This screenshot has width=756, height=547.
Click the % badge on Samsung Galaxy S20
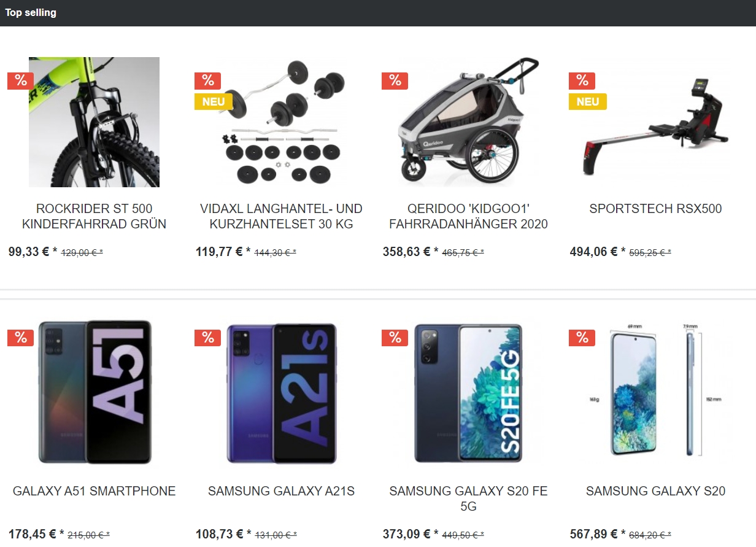(582, 338)
